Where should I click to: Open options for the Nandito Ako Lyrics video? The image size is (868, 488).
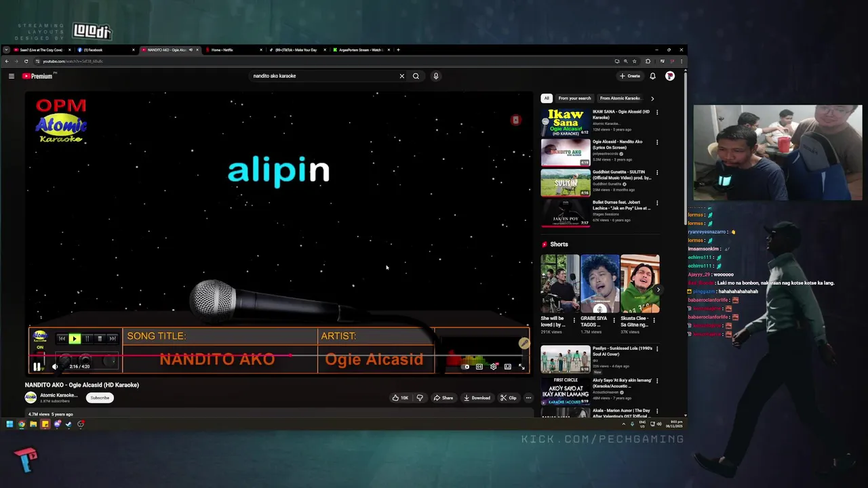click(x=657, y=142)
